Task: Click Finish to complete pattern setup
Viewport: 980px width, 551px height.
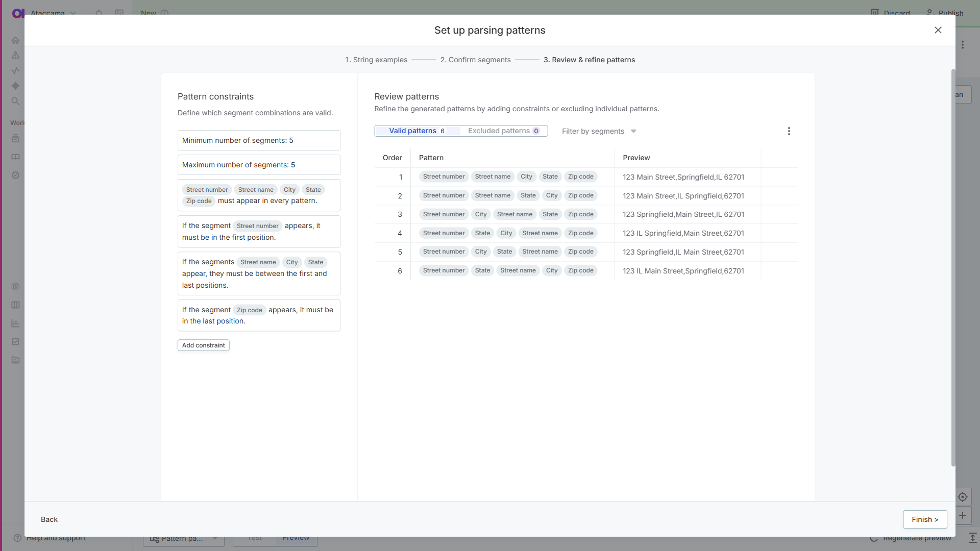Action: [925, 519]
